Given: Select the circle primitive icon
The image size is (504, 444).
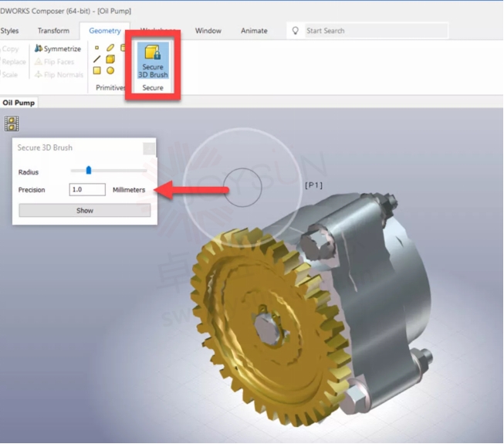Looking at the screenshot, I should coord(110,71).
